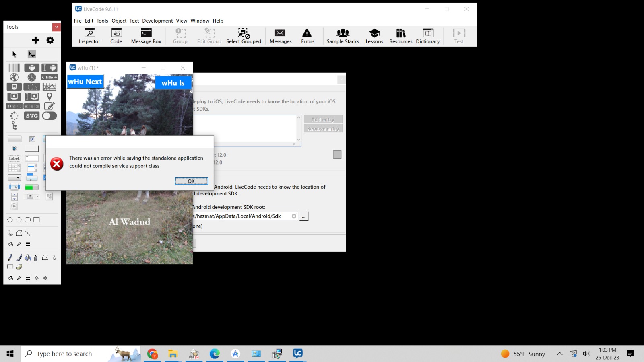The image size is (644, 362).
Task: Click the Android SDK root path field
Action: pos(242,216)
